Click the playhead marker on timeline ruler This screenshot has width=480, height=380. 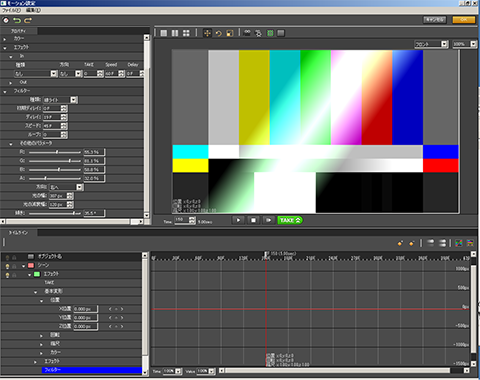pyautogui.click(x=266, y=254)
